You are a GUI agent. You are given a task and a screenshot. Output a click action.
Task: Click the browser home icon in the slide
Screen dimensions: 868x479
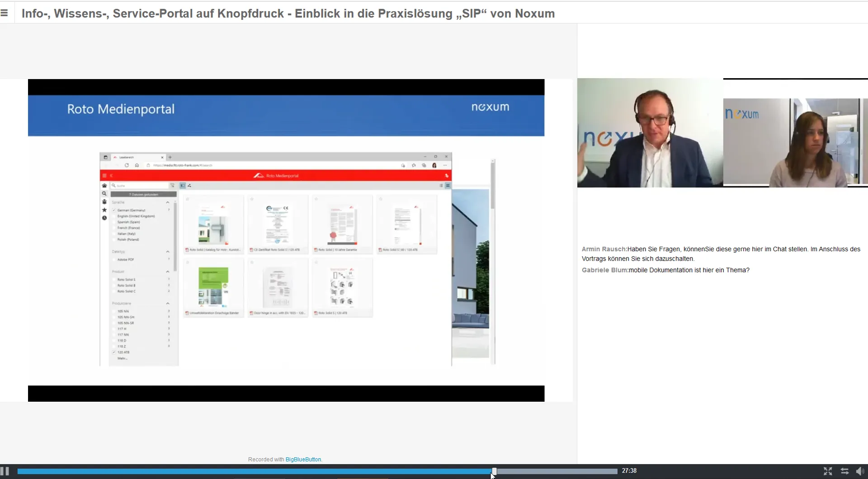pyautogui.click(x=137, y=165)
